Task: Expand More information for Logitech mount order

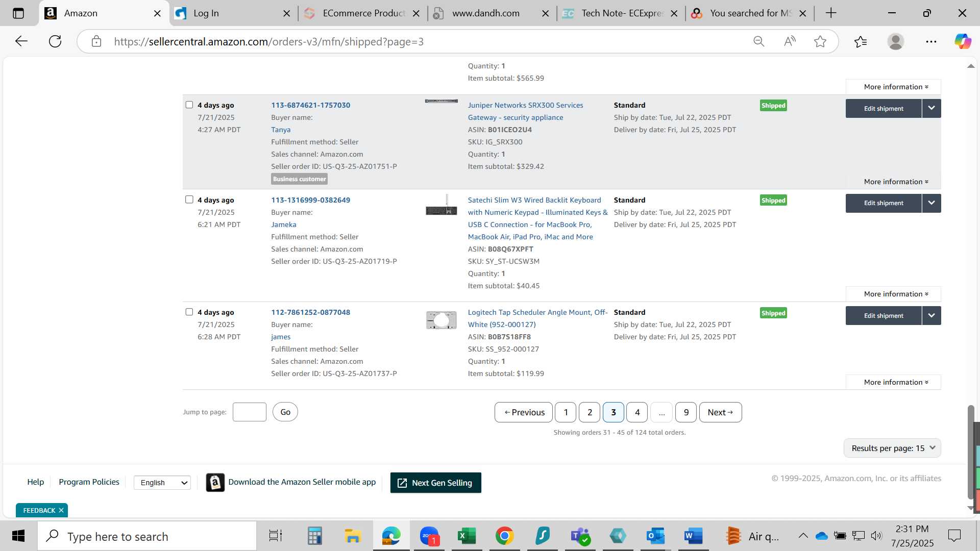Action: pyautogui.click(x=893, y=382)
